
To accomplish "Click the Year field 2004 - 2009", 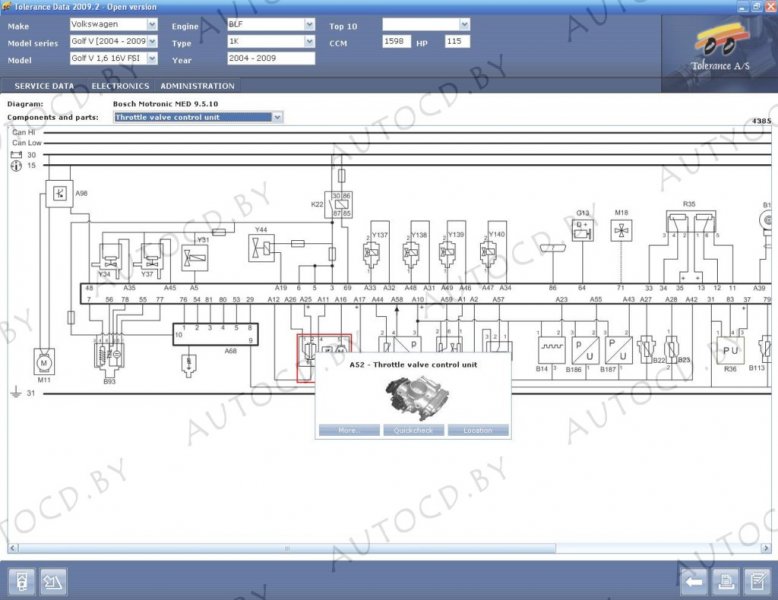I will click(x=271, y=58).
